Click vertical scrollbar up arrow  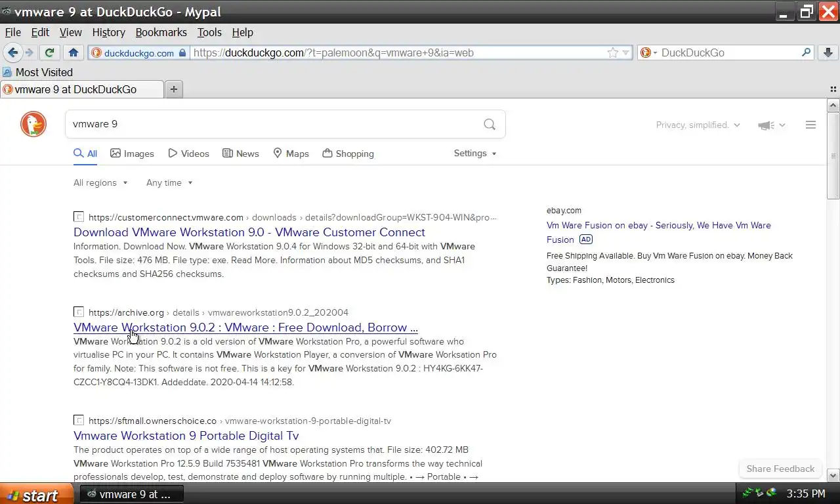click(833, 105)
